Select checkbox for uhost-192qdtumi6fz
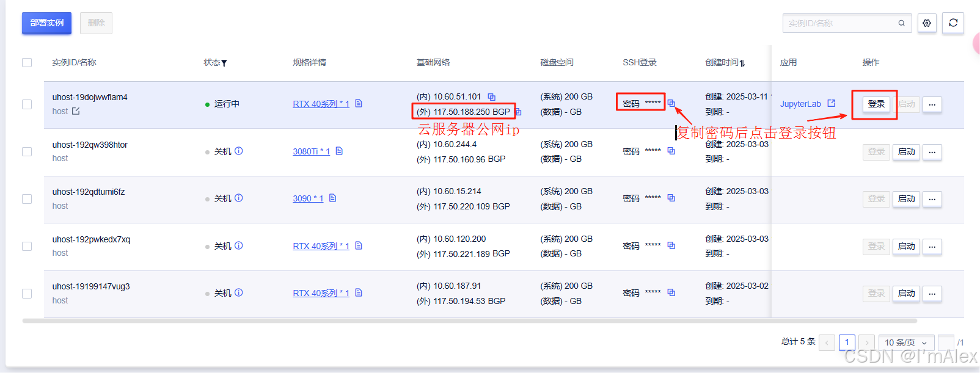The image size is (980, 373). point(27,199)
